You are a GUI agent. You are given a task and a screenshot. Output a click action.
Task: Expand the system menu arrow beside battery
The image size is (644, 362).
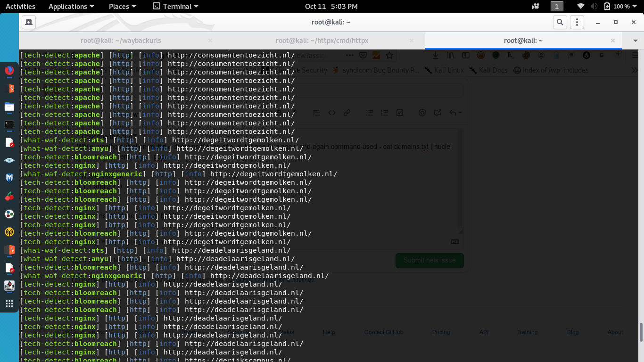[635, 6]
